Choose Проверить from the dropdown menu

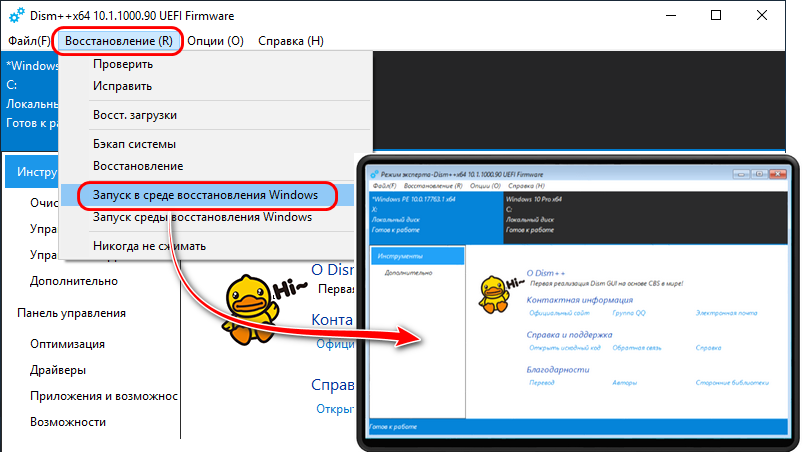click(123, 65)
